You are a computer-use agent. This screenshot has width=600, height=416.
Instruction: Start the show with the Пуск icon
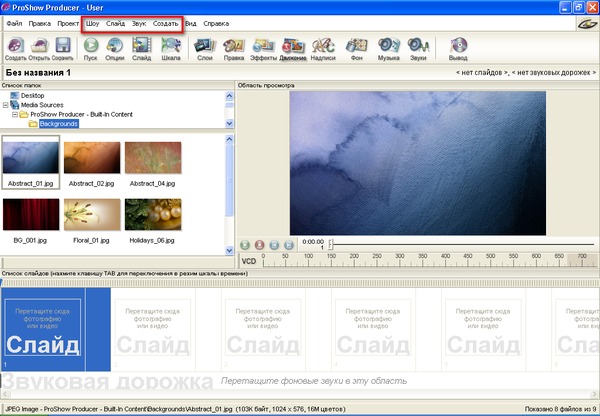[x=91, y=49]
